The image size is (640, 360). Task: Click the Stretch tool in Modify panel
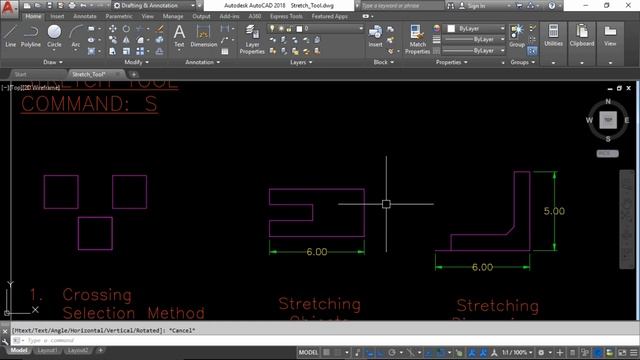tap(112, 51)
